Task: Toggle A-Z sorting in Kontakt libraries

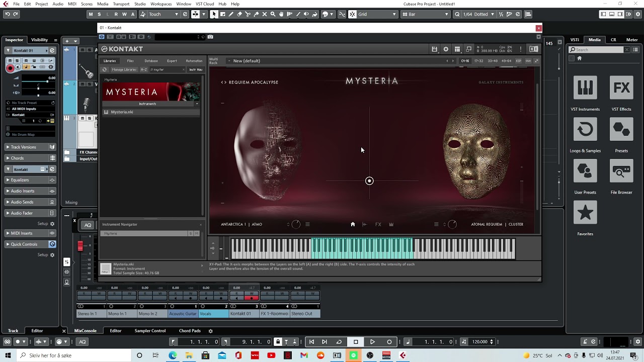Action: click(x=144, y=69)
